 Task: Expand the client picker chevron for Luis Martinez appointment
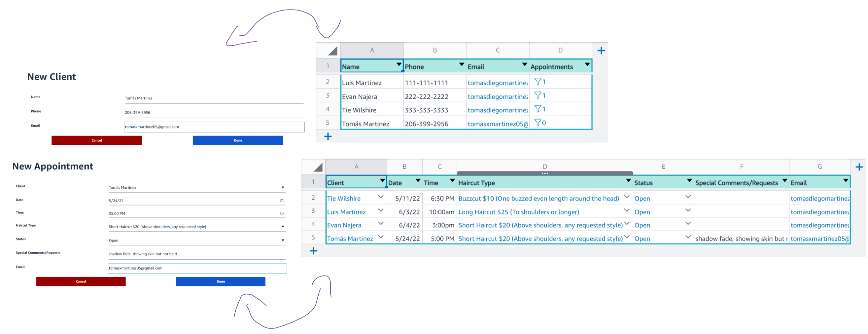(380, 210)
